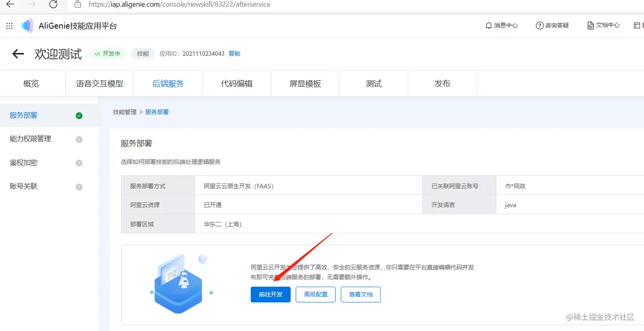
Task: Open the 代码编辑 tab
Action: [x=237, y=84]
